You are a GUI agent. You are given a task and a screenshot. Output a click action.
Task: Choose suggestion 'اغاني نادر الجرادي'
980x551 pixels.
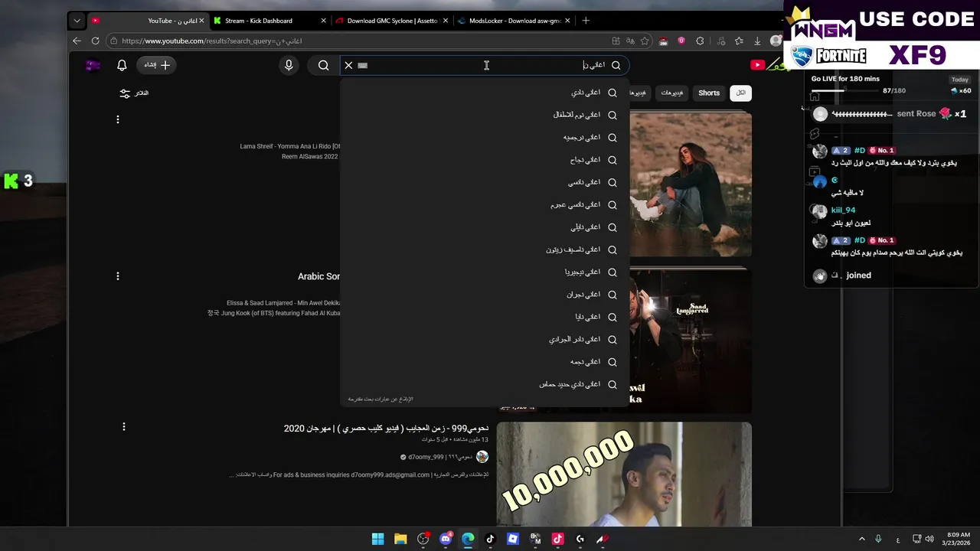tap(485, 339)
